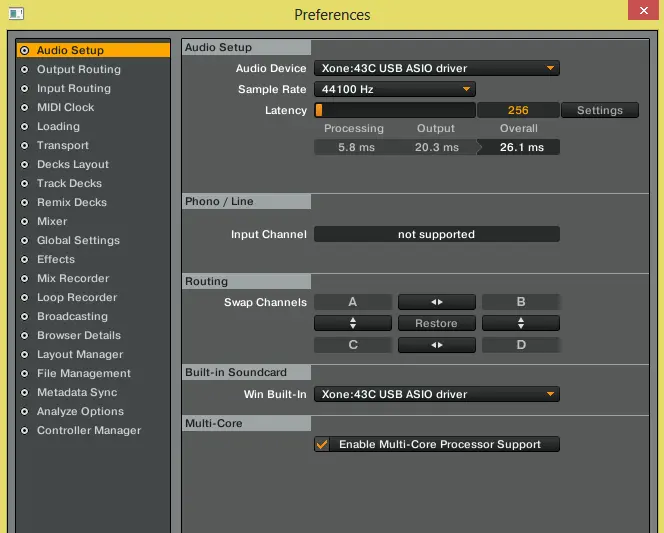Screen dimensions: 664x533
Task: Click the vertical swap arrows between B and D
Action: (x=520, y=324)
